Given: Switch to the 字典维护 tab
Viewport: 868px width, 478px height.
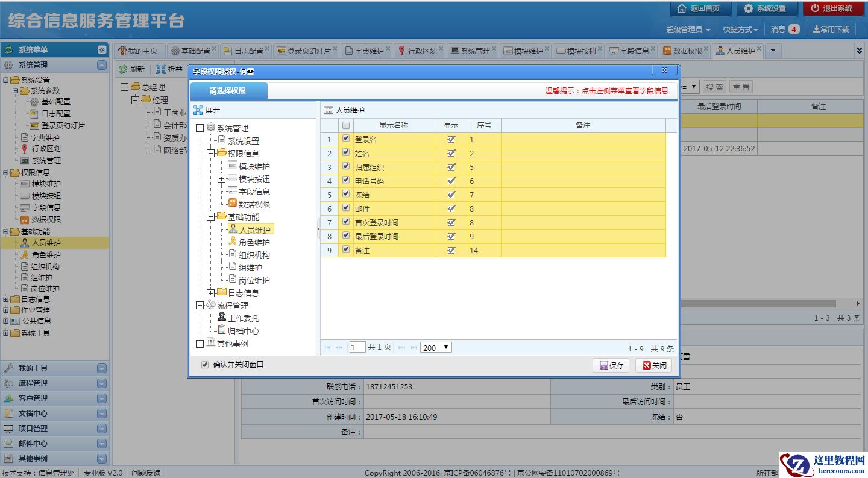Looking at the screenshot, I should [x=368, y=51].
